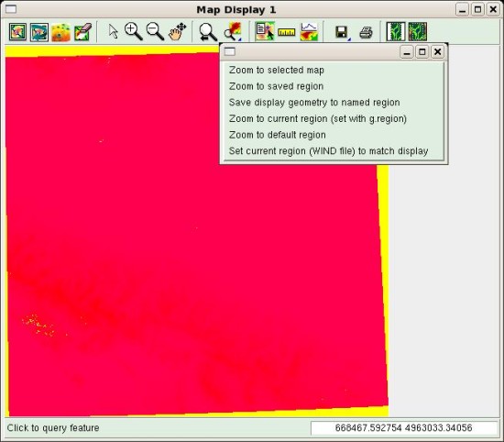The width and height of the screenshot is (504, 442).
Task: Toggle the query feature tool
Action: click(x=265, y=31)
